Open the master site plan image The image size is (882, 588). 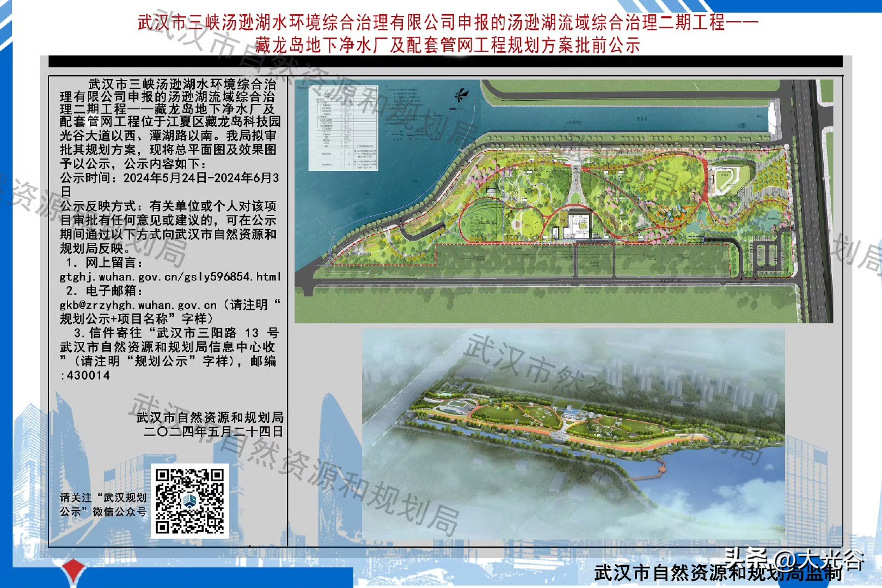(563, 201)
